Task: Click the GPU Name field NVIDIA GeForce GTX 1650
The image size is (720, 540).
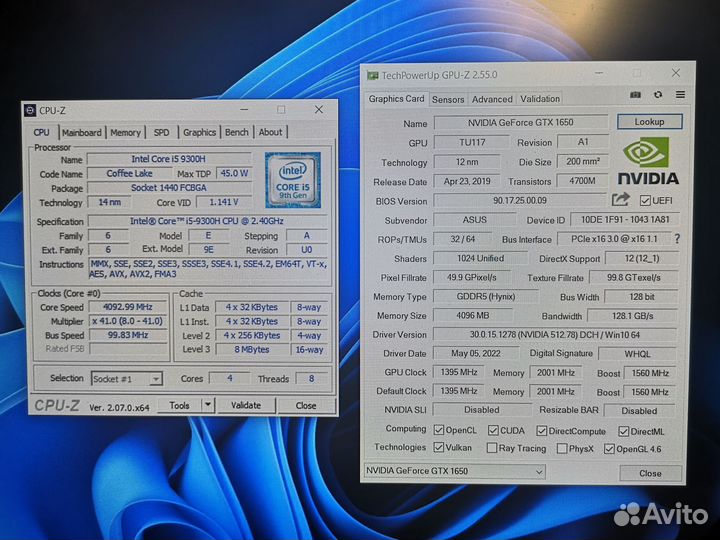Action: pos(521,123)
